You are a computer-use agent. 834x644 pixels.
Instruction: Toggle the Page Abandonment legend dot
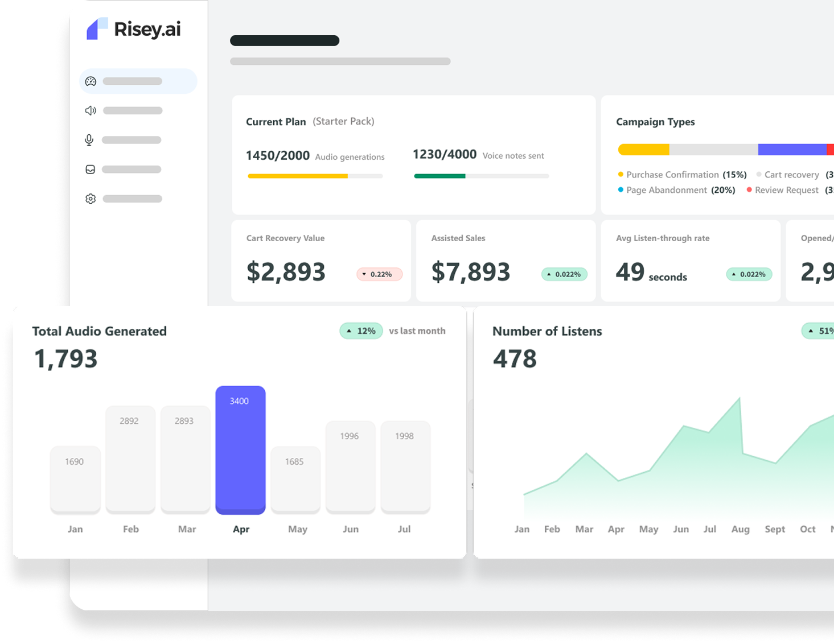[620, 190]
